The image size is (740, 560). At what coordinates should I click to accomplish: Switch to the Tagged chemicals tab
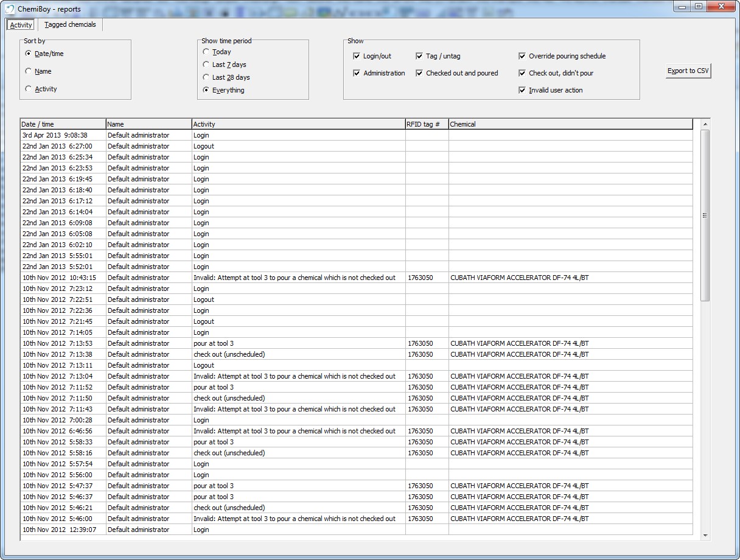click(x=70, y=25)
